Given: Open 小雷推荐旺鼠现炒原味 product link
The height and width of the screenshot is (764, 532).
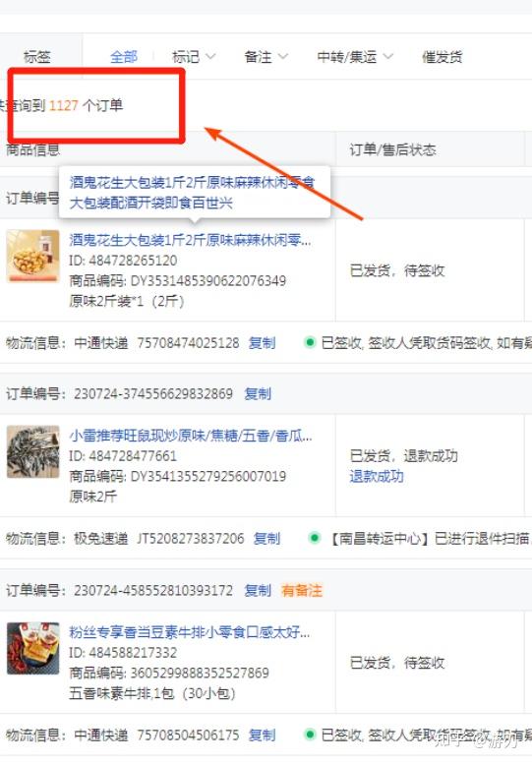Looking at the screenshot, I should click(191, 436).
